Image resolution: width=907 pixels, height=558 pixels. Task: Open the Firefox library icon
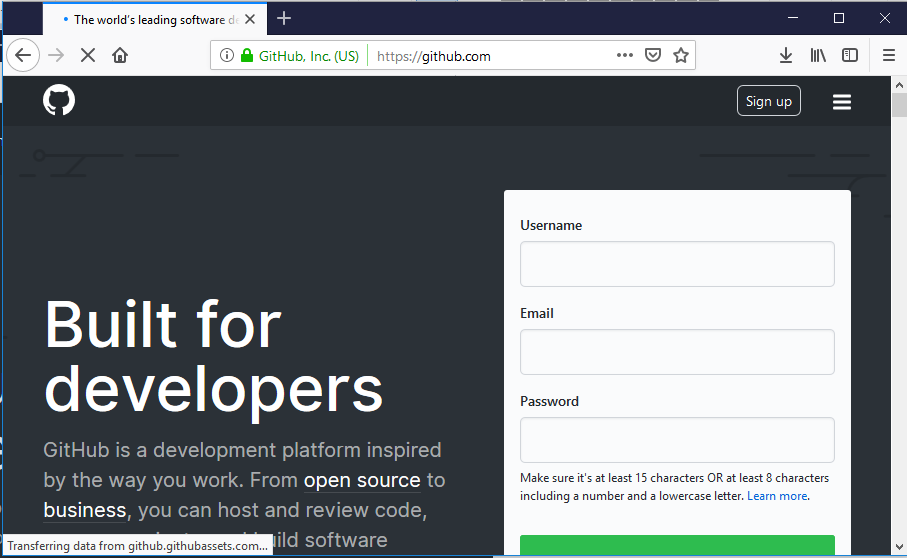[818, 56]
